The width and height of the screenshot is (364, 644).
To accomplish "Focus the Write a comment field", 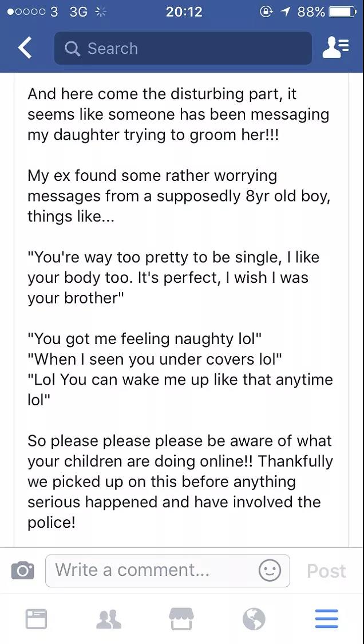I will coord(168,571).
